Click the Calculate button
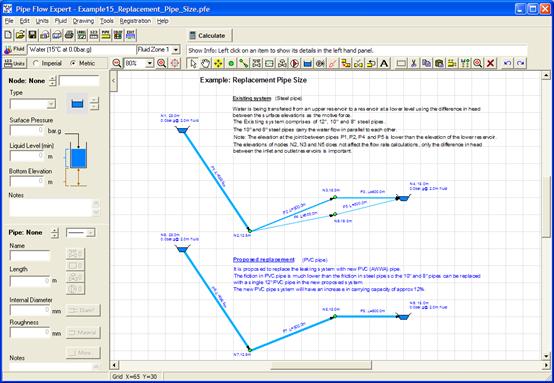 pos(209,35)
